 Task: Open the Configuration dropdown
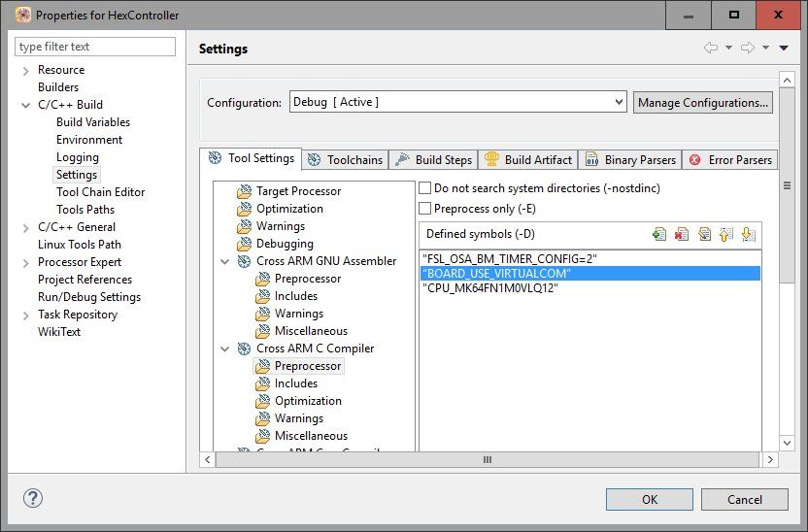(457, 102)
